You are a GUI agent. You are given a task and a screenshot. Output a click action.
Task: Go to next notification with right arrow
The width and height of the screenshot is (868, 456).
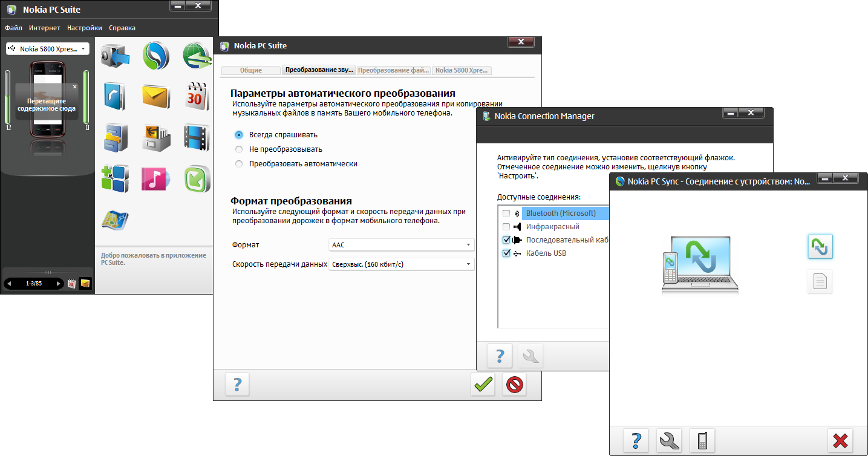[x=58, y=284]
